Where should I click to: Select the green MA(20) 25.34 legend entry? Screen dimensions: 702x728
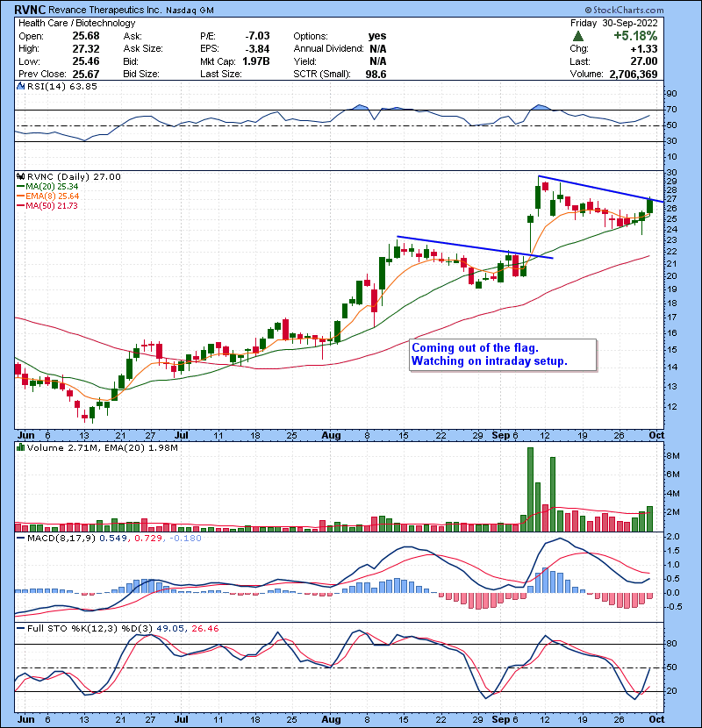pos(47,187)
